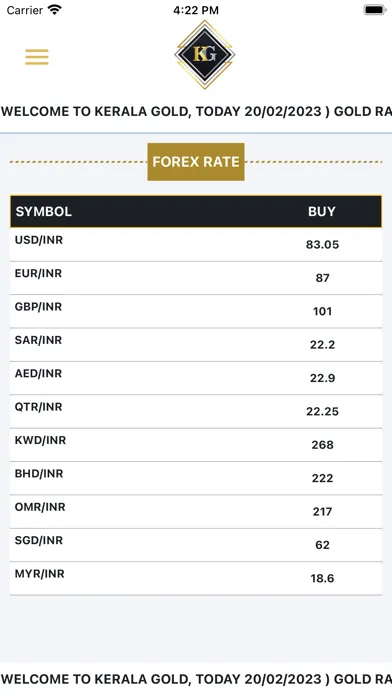Click the FOREX RATE heading badge
The width and height of the screenshot is (392, 696).
[x=196, y=162]
